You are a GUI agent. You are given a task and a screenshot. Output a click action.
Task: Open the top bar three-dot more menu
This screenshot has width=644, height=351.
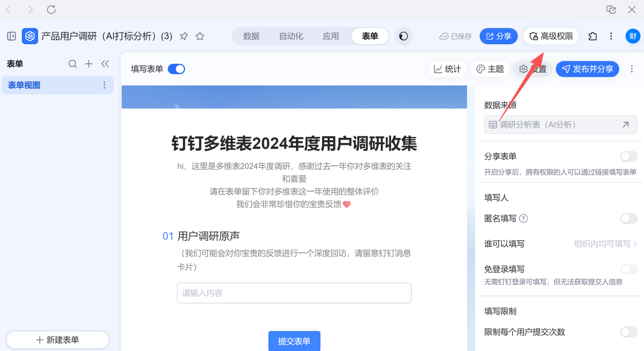pos(611,36)
